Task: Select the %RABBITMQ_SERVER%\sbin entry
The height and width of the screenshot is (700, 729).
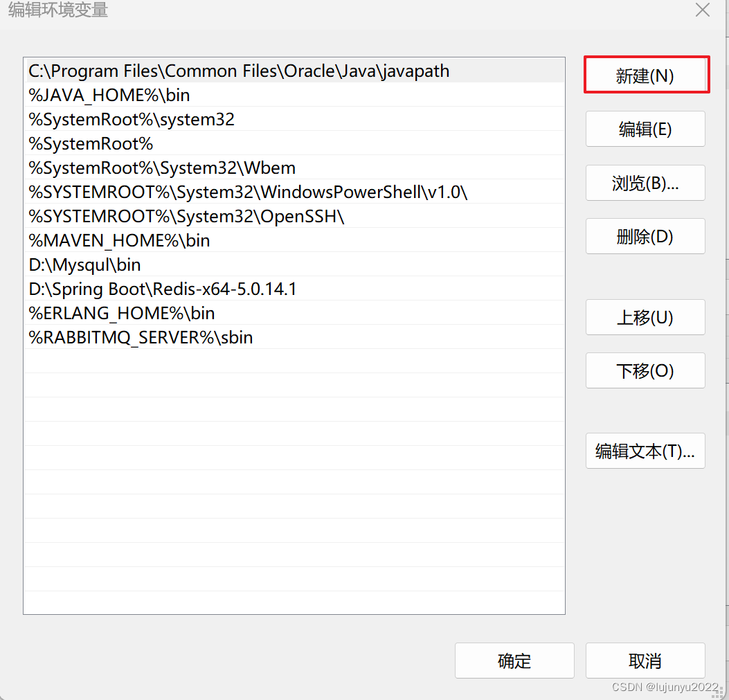Action: click(294, 336)
